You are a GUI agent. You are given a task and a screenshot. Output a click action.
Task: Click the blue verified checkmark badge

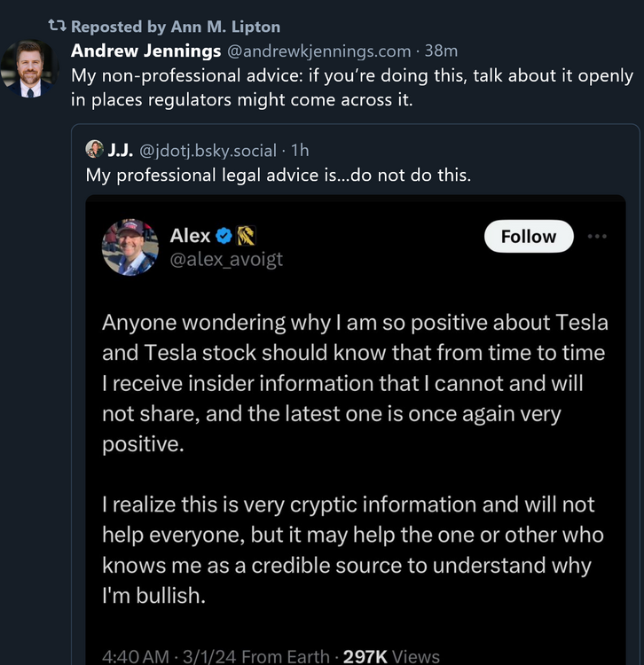tap(224, 236)
